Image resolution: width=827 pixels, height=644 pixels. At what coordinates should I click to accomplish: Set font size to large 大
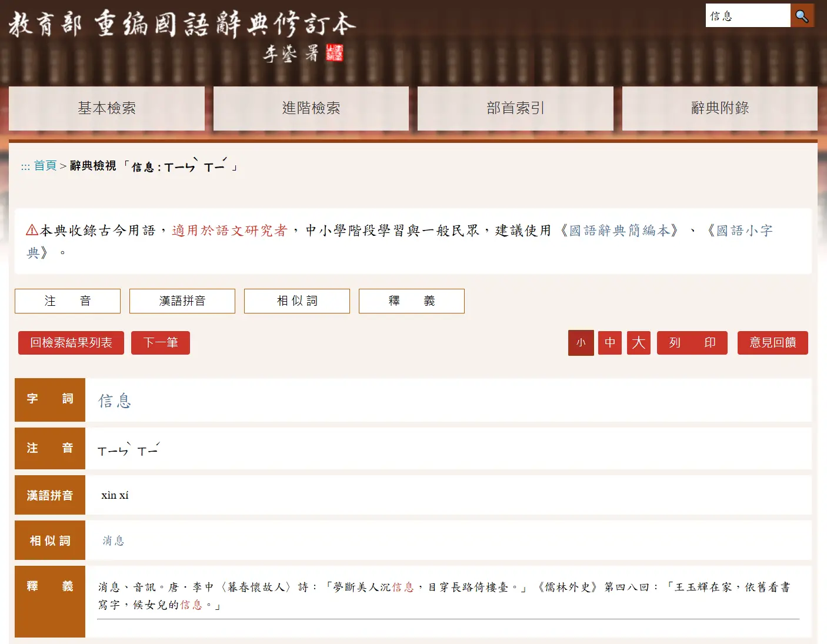(x=639, y=343)
